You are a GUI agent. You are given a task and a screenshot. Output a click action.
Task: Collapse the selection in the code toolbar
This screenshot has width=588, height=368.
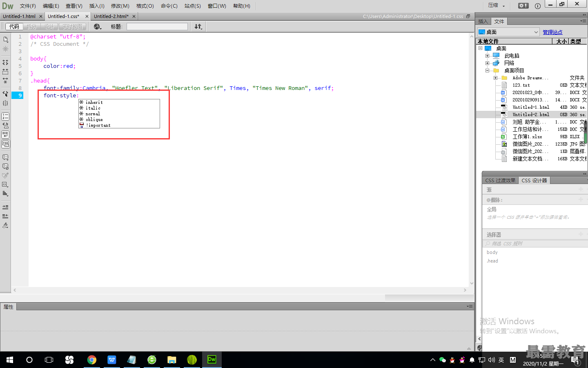tap(5, 72)
